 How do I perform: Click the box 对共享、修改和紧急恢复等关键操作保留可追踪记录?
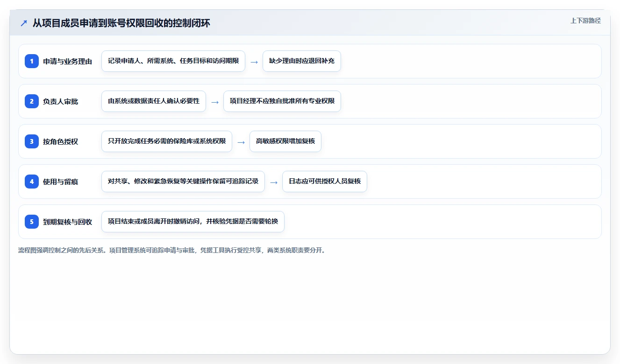(183, 182)
